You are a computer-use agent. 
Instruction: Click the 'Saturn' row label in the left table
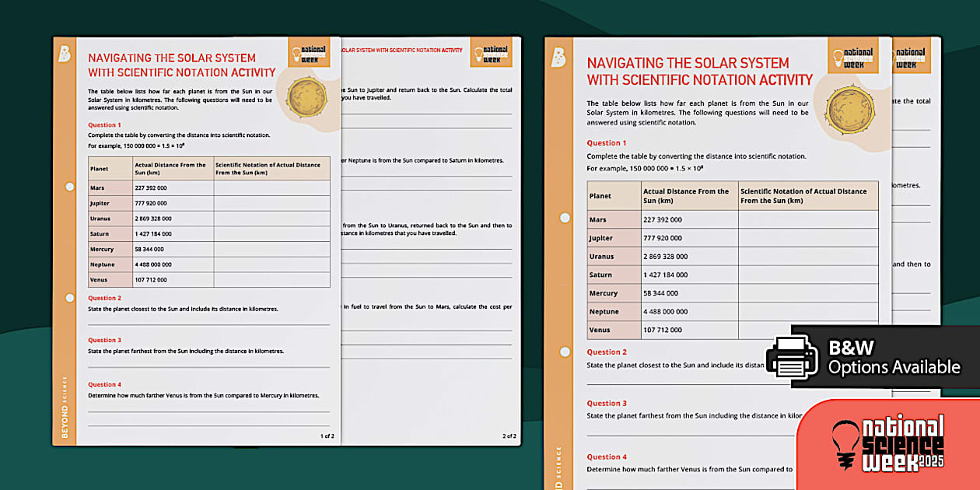[100, 233]
